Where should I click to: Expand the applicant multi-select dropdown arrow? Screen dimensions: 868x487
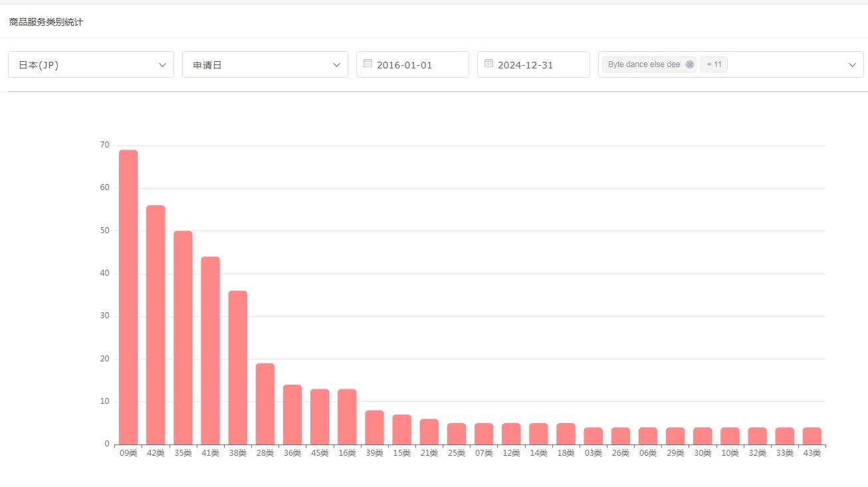(852, 64)
